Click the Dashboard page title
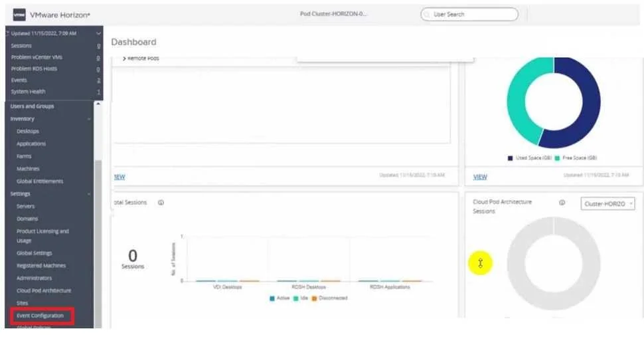The height and width of the screenshot is (341, 644). (x=133, y=42)
